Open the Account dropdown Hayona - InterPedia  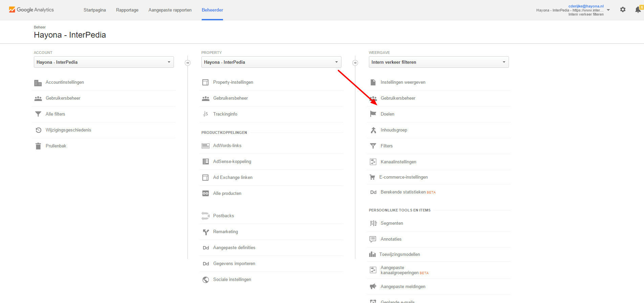click(104, 62)
